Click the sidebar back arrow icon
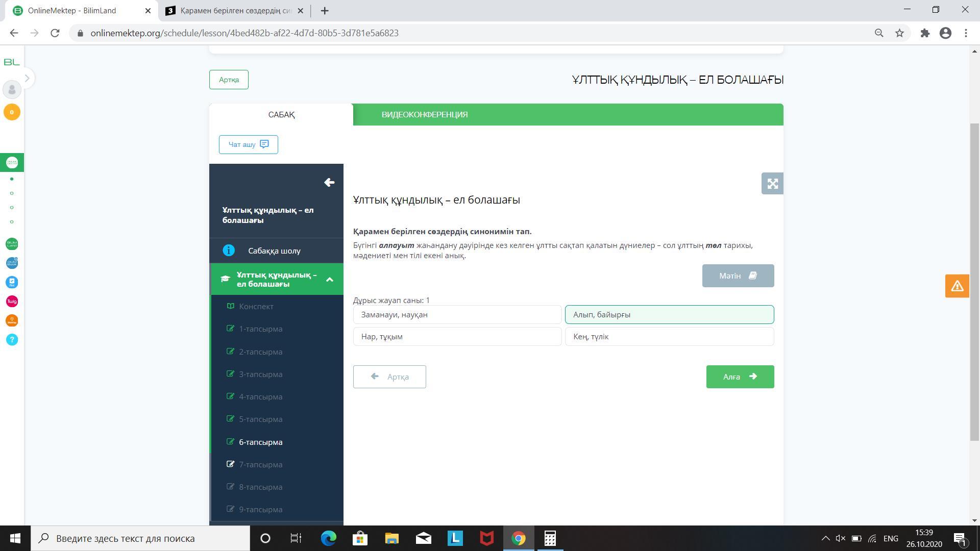The height and width of the screenshot is (551, 980). [329, 183]
